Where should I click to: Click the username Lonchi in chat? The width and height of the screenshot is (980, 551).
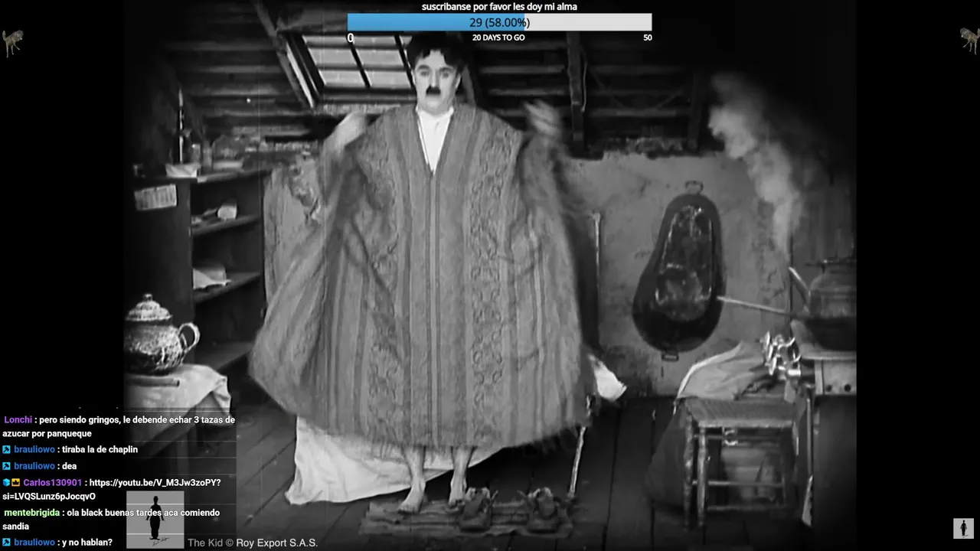(18, 420)
